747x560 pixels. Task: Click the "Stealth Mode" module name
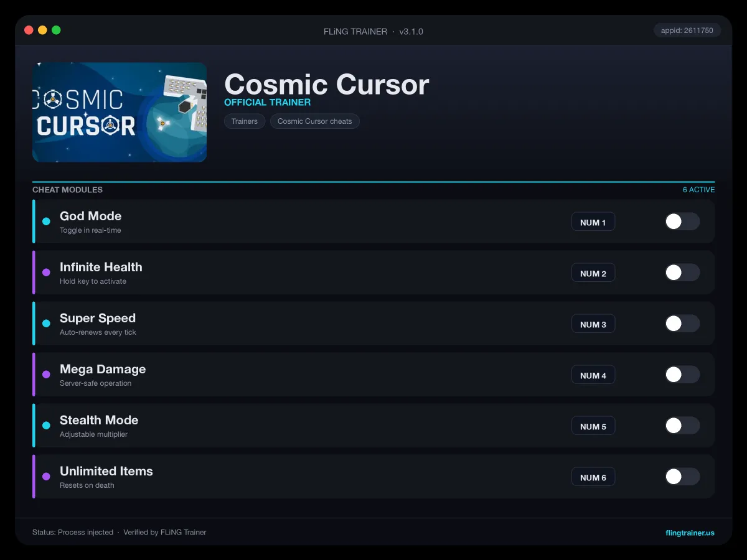pos(99,420)
